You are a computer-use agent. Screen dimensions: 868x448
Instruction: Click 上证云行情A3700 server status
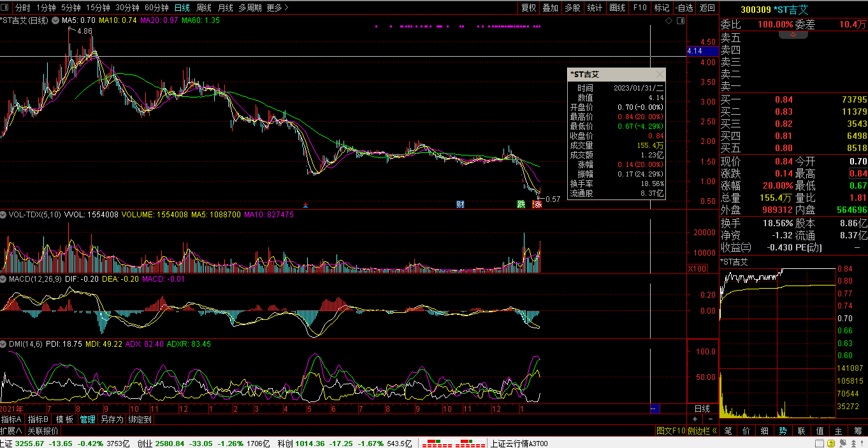519,443
